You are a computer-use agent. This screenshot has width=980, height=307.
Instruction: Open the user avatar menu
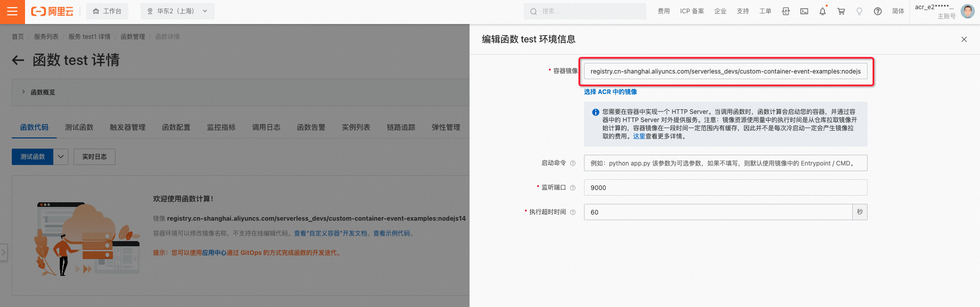(x=968, y=11)
